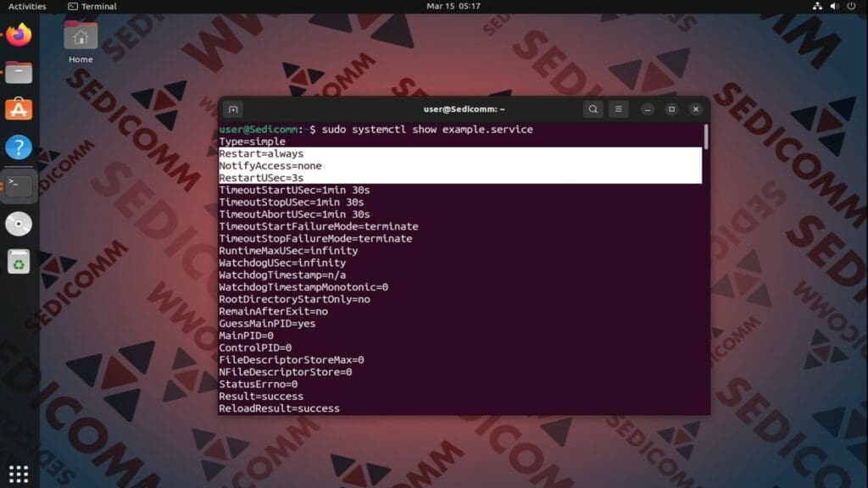Click the RestartUSec=3s line
868x488 pixels.
point(261,178)
